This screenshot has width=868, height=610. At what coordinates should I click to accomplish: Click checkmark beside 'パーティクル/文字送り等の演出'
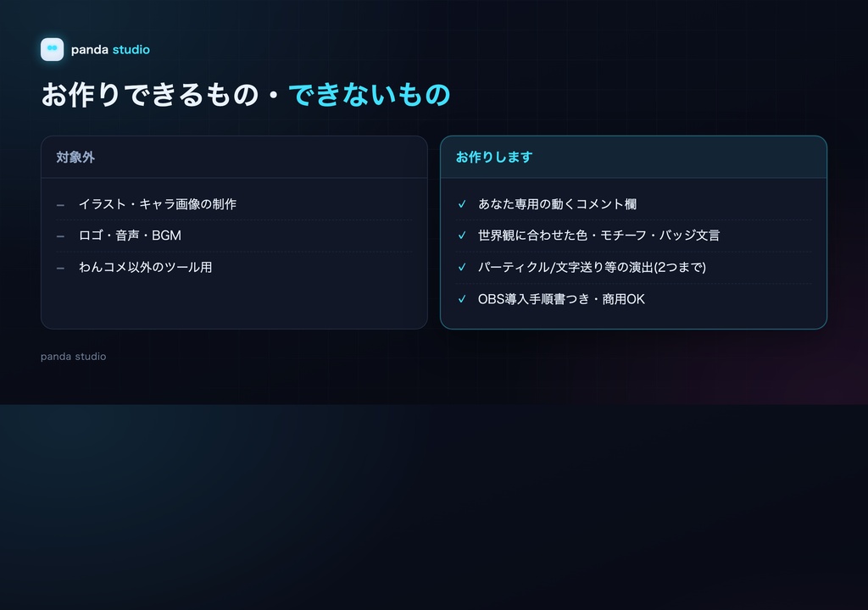pos(462,268)
